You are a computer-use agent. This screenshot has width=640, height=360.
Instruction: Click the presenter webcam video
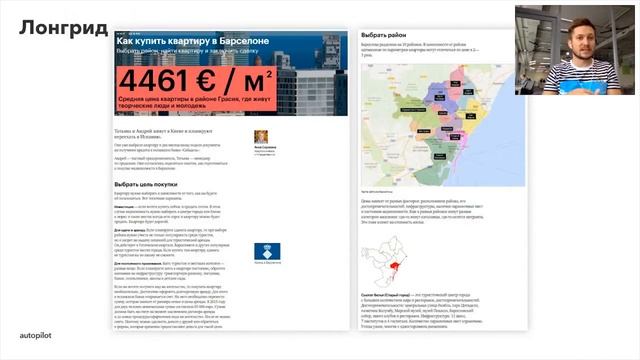click(575, 50)
